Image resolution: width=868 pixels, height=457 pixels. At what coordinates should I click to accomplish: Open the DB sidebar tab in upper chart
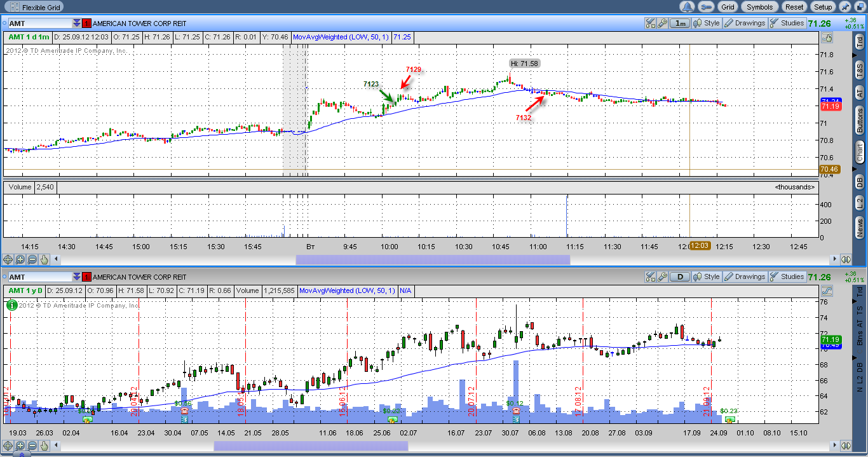[x=860, y=181]
